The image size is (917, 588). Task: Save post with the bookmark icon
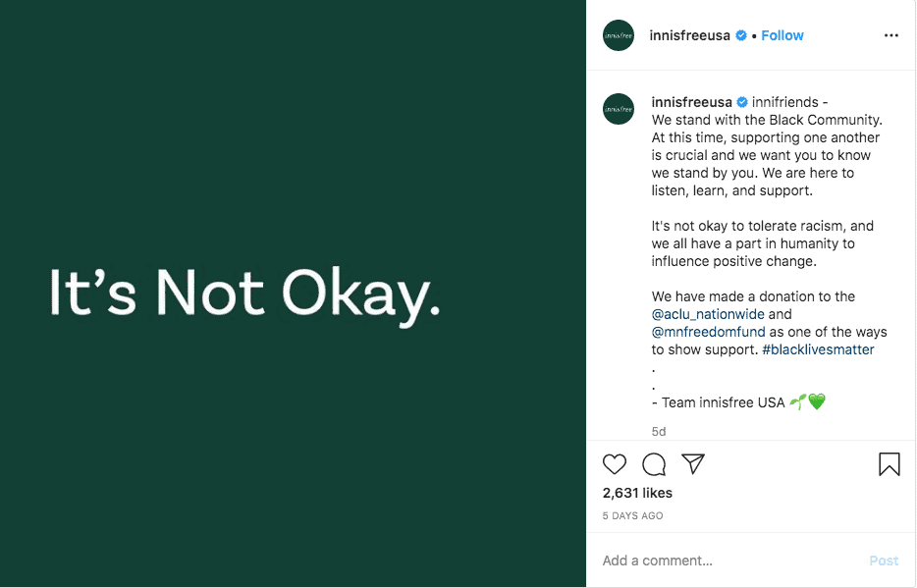tap(889, 464)
